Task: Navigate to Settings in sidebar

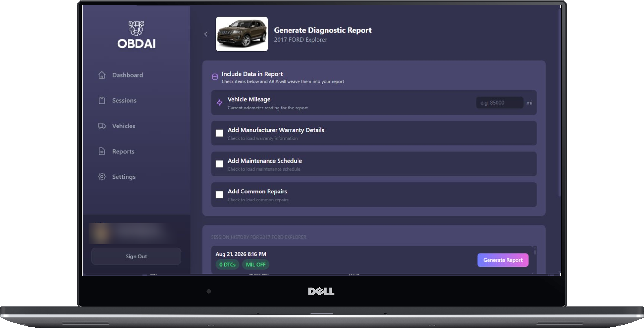Action: click(124, 177)
